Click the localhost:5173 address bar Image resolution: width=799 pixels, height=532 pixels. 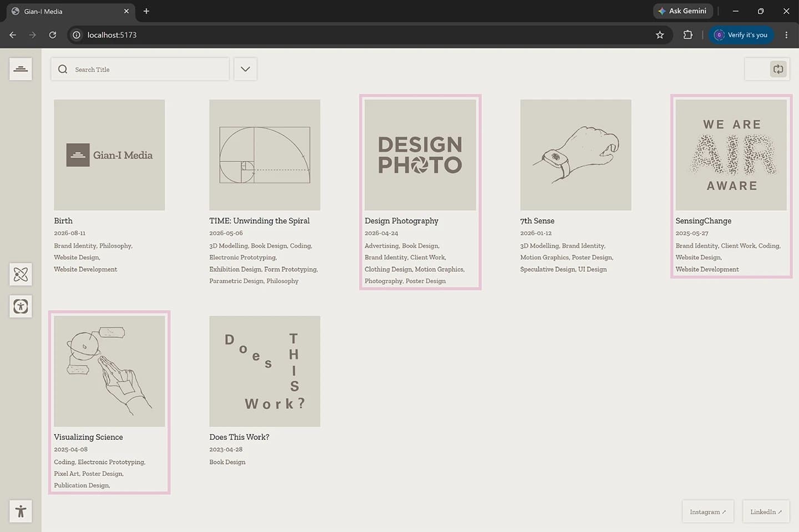[369, 35]
